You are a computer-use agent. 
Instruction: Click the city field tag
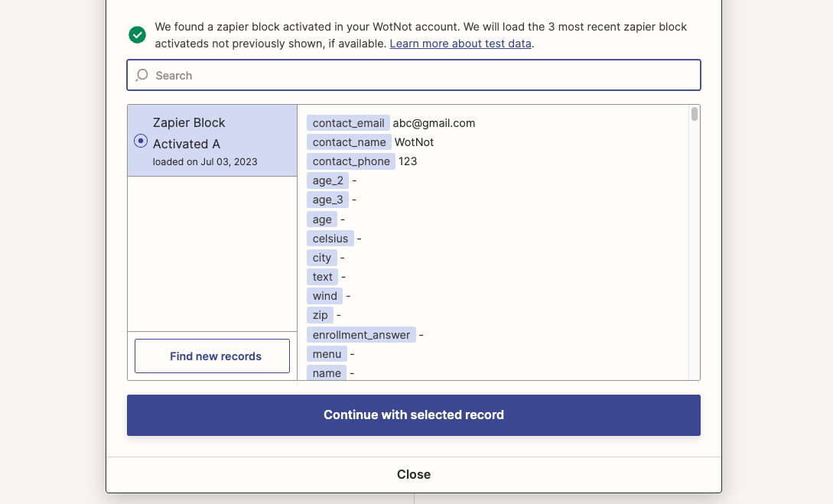(322, 258)
